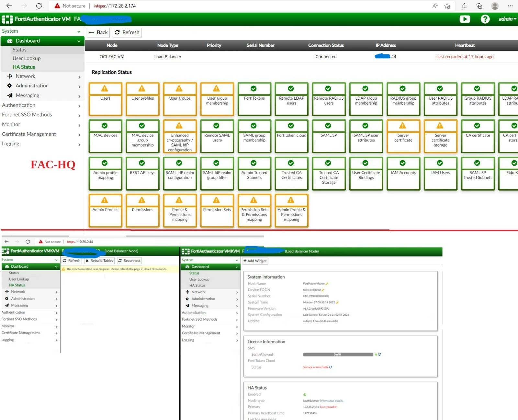
Task: Click the check icon on FortiTokens tile
Action: pos(253,89)
